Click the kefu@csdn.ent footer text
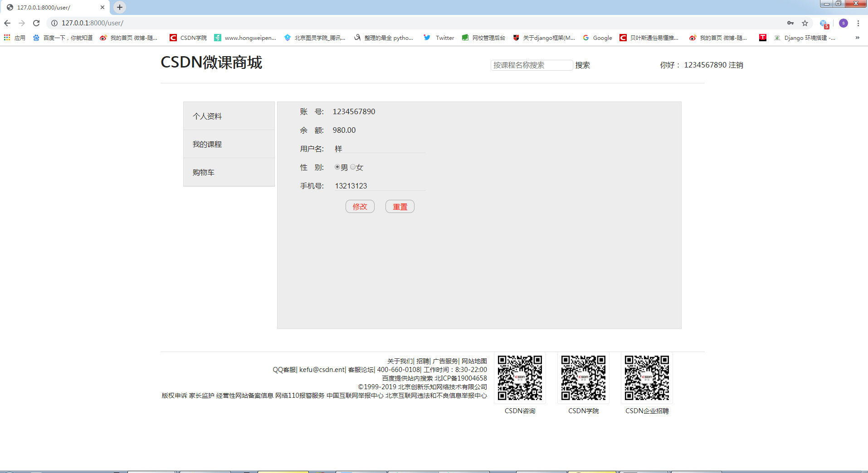Image resolution: width=868 pixels, height=473 pixels. [322, 370]
